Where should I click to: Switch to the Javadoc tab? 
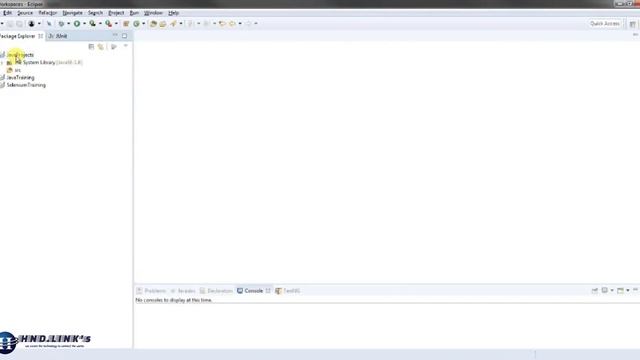pyautogui.click(x=183, y=291)
